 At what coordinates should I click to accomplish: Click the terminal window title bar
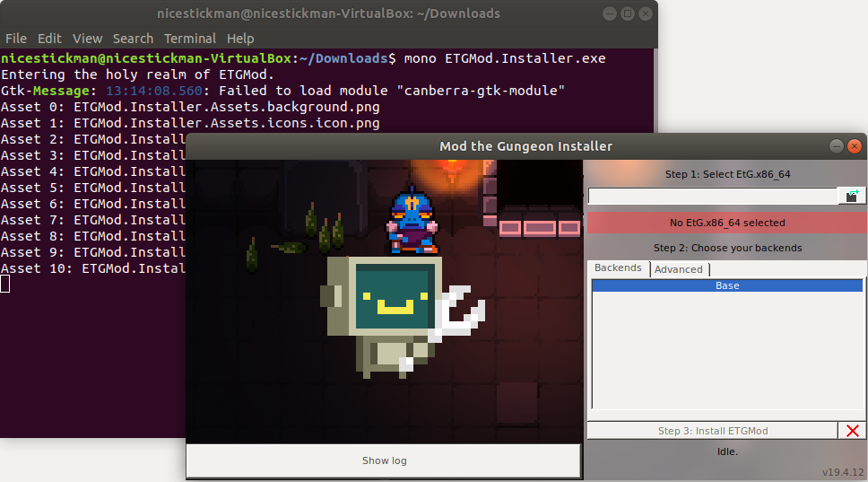click(x=328, y=13)
